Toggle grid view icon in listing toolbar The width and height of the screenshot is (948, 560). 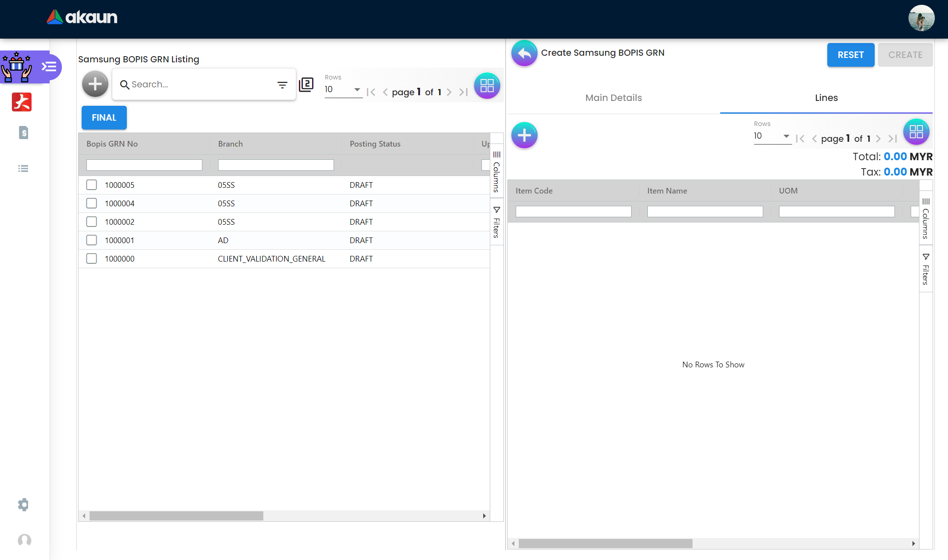pyautogui.click(x=487, y=86)
